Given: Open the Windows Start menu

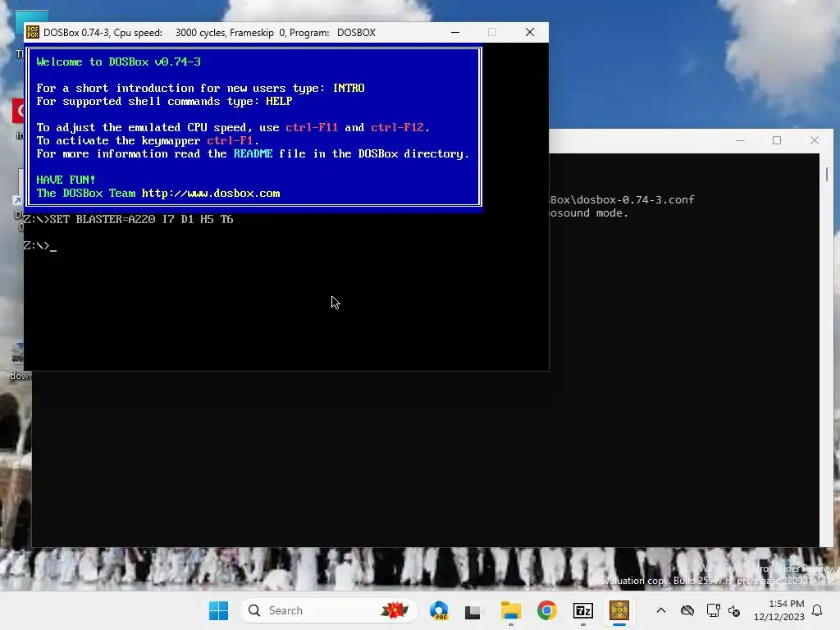Looking at the screenshot, I should click(x=218, y=610).
